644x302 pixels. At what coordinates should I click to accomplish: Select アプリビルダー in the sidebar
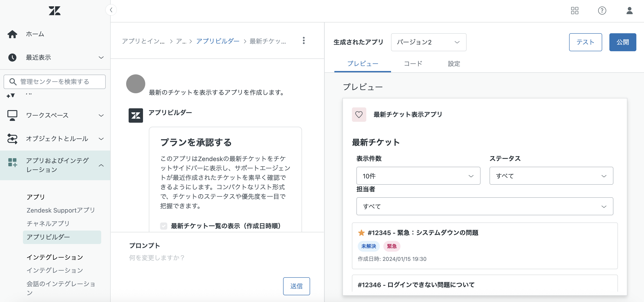62,237
